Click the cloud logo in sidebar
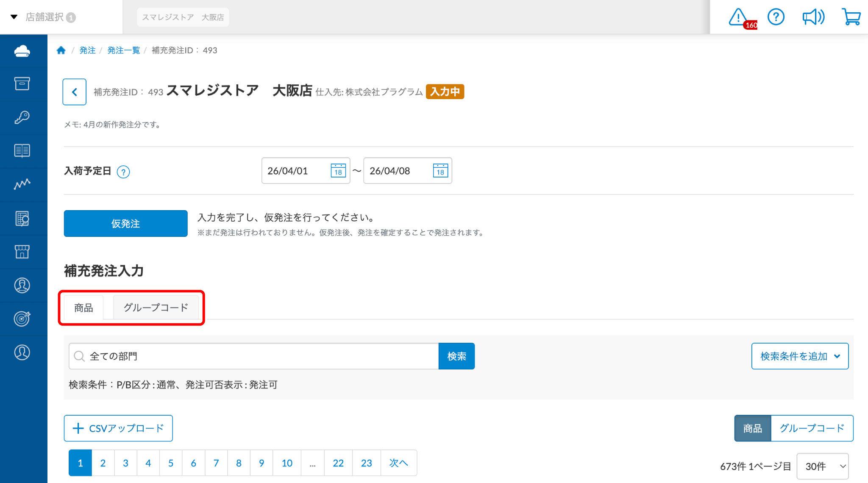The image size is (868, 483). pyautogui.click(x=22, y=51)
